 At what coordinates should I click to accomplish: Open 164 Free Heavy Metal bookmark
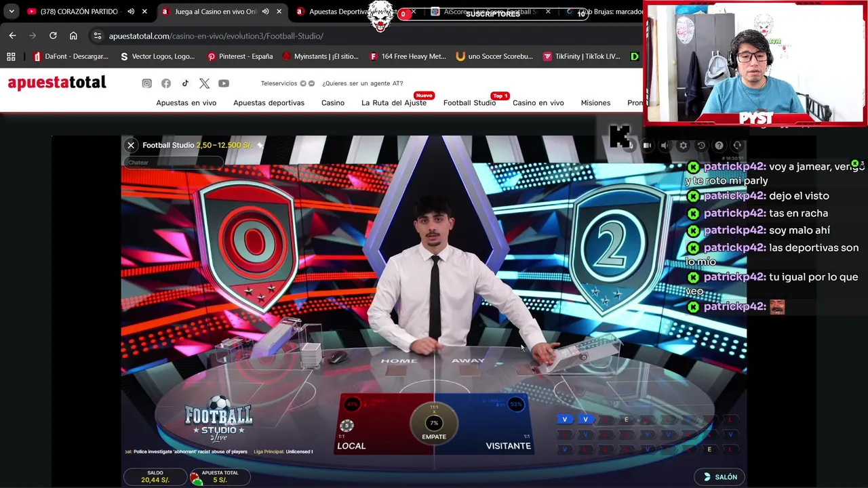click(x=408, y=56)
